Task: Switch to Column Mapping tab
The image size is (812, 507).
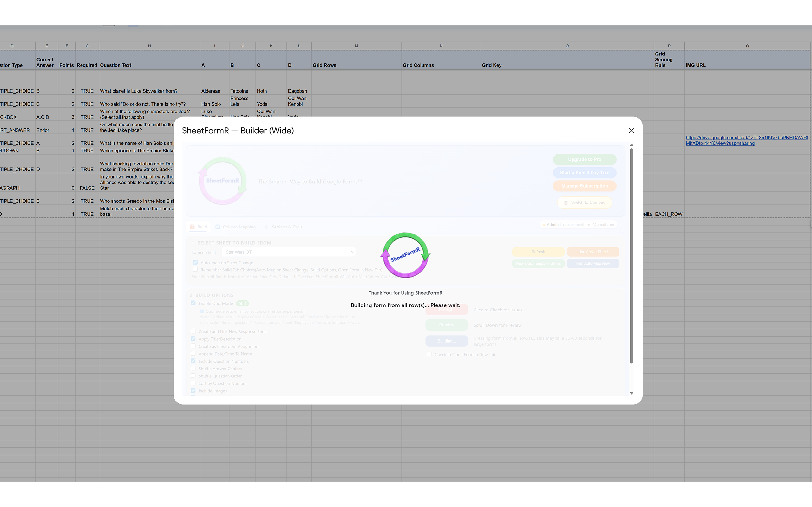Action: coord(239,227)
